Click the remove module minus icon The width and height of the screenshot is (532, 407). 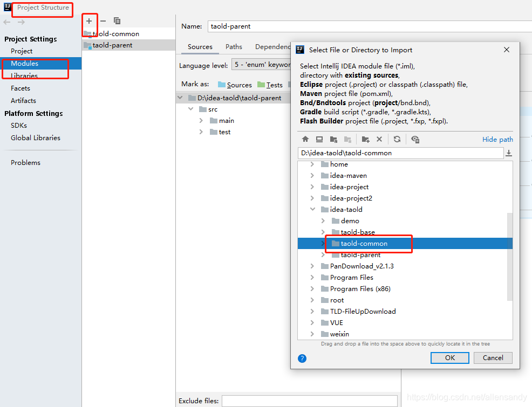click(x=103, y=21)
